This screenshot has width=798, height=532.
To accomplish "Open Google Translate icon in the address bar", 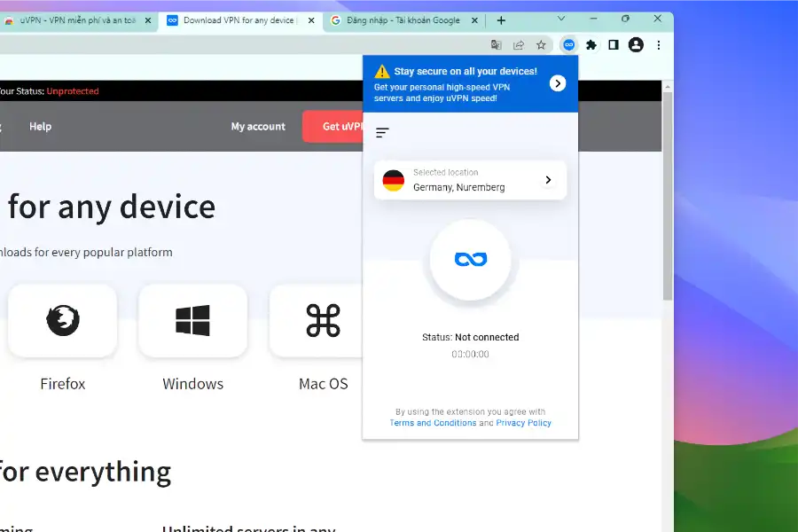I will point(497,43).
